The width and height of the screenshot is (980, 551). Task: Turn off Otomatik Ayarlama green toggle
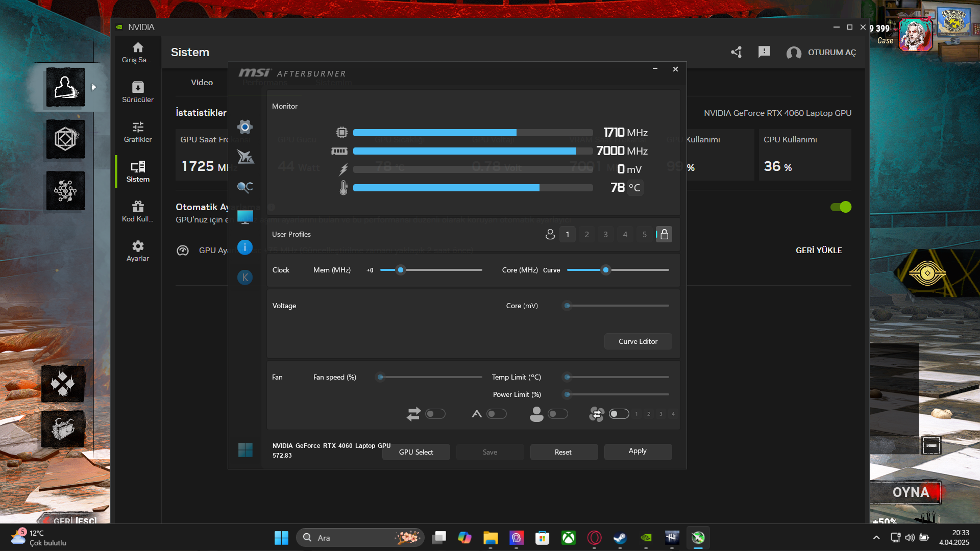(x=841, y=207)
